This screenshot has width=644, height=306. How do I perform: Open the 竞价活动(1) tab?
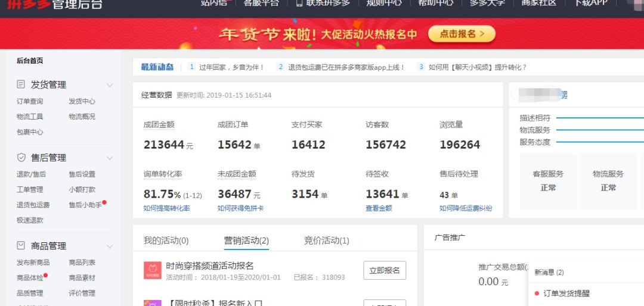click(327, 241)
